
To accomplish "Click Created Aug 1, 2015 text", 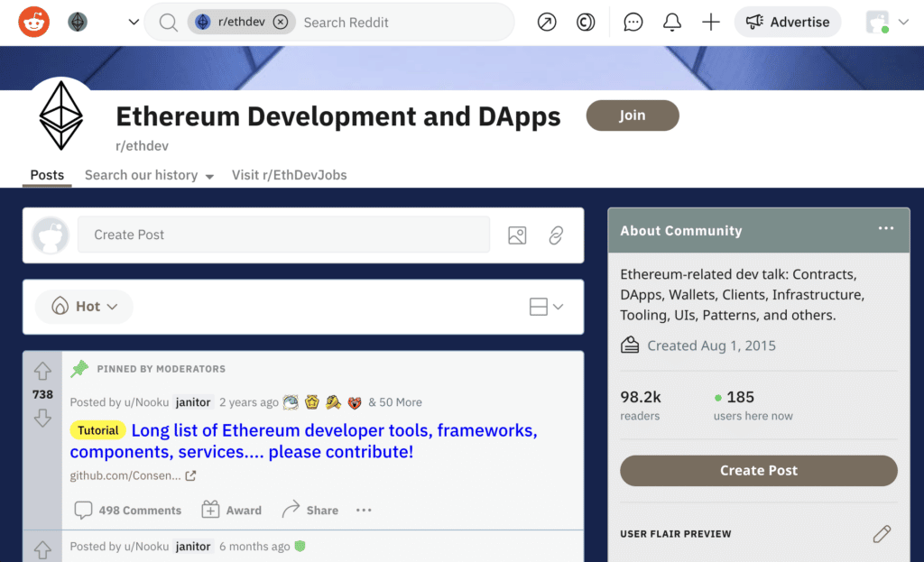I will 711,345.
